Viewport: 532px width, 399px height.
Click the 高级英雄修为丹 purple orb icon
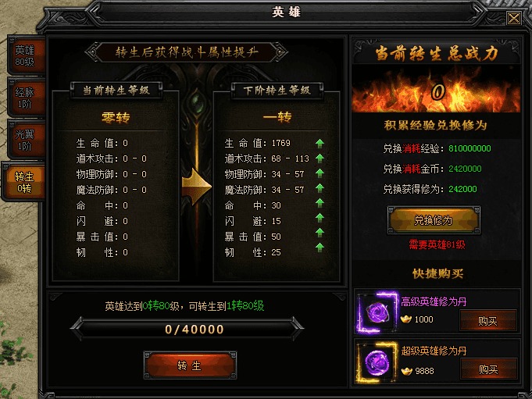(377, 312)
